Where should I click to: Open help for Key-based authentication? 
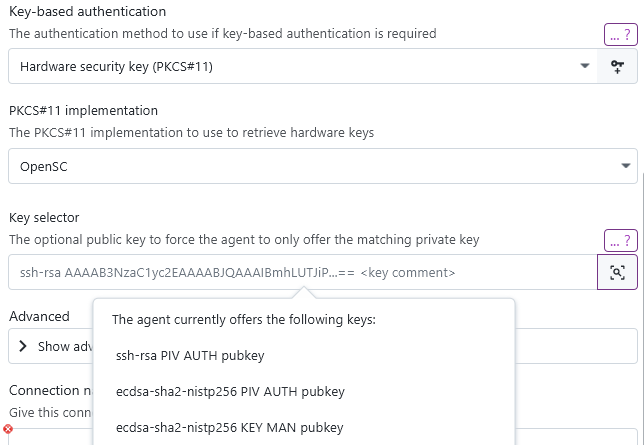621,35
